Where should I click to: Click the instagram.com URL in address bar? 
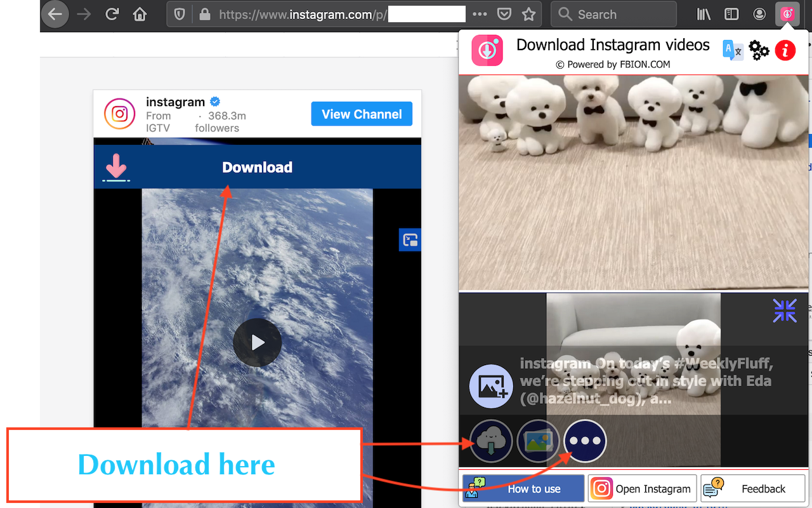(301, 14)
